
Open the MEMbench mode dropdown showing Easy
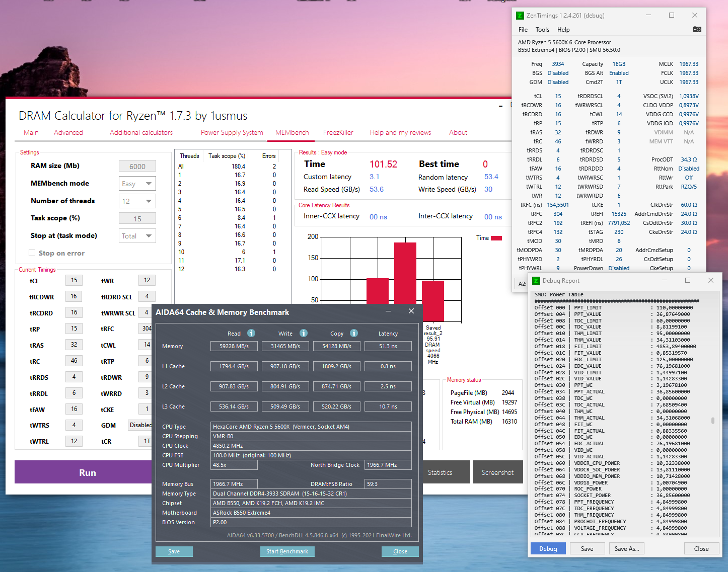click(x=137, y=184)
